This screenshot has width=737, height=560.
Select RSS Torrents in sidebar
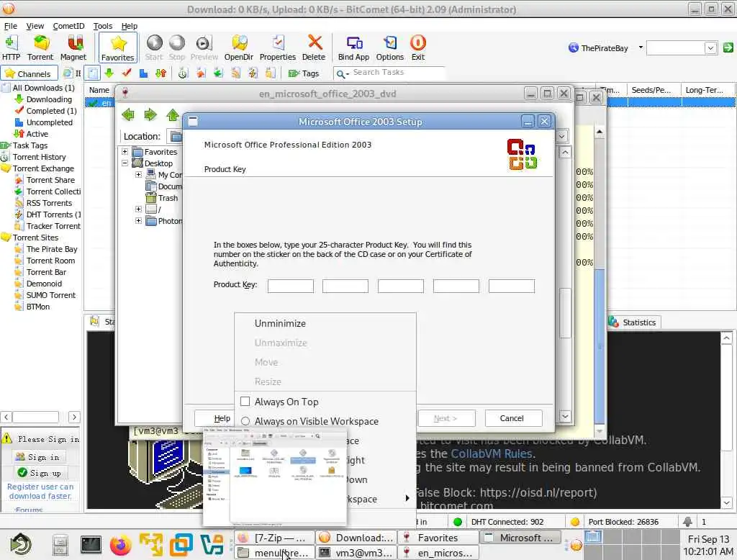tap(49, 203)
